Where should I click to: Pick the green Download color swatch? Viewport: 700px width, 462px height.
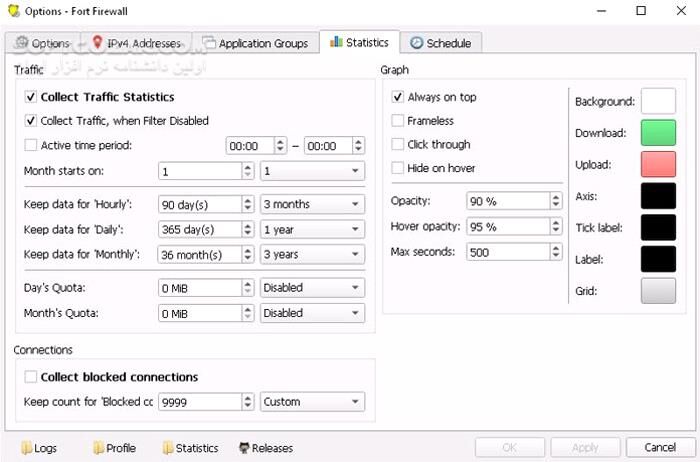(x=658, y=133)
